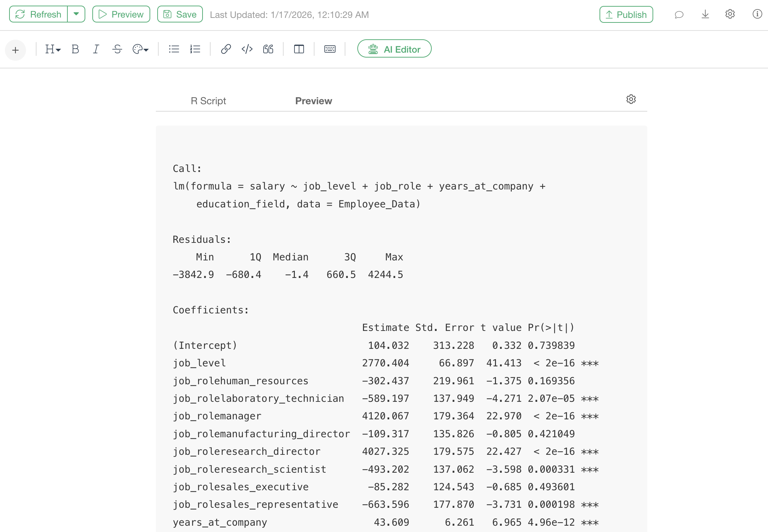Click the add content plus button
The width and height of the screenshot is (768, 532).
(15, 50)
